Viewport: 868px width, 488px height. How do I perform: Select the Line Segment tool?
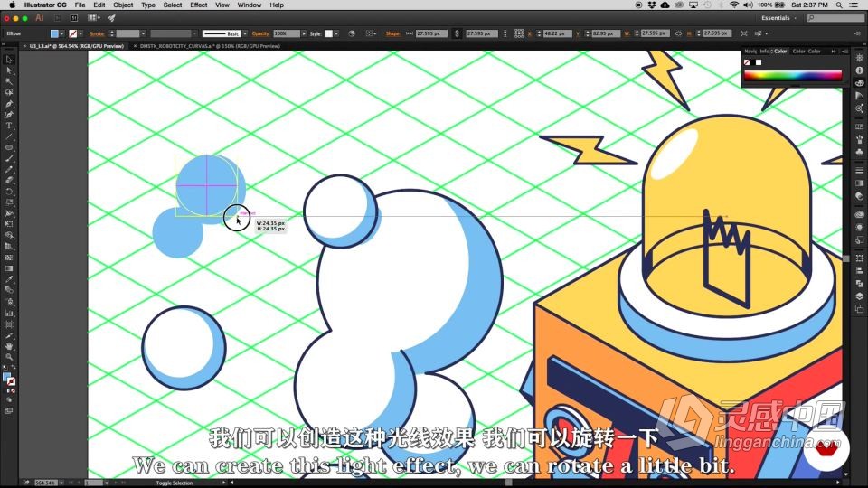(9, 136)
